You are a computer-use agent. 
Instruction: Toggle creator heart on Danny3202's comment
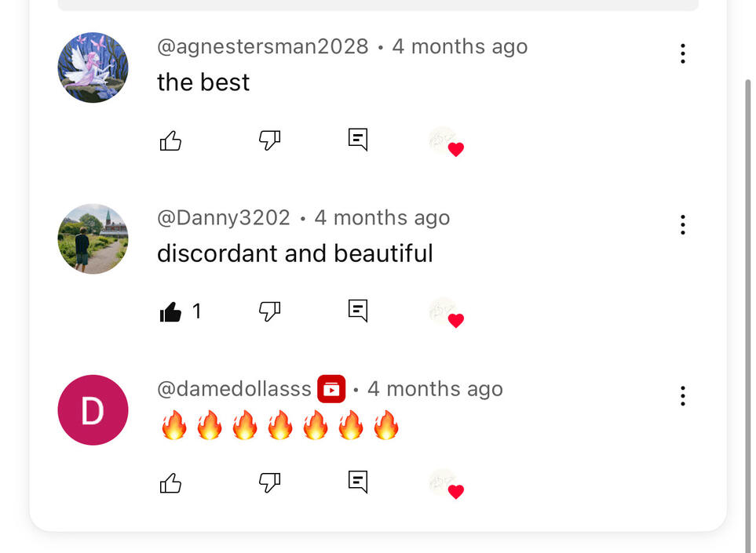(447, 313)
